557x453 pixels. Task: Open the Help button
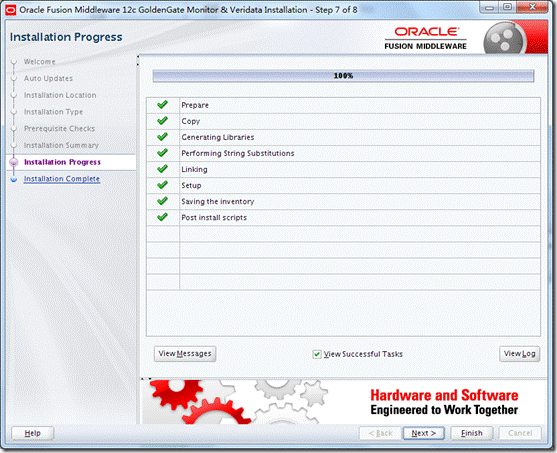[x=32, y=433]
